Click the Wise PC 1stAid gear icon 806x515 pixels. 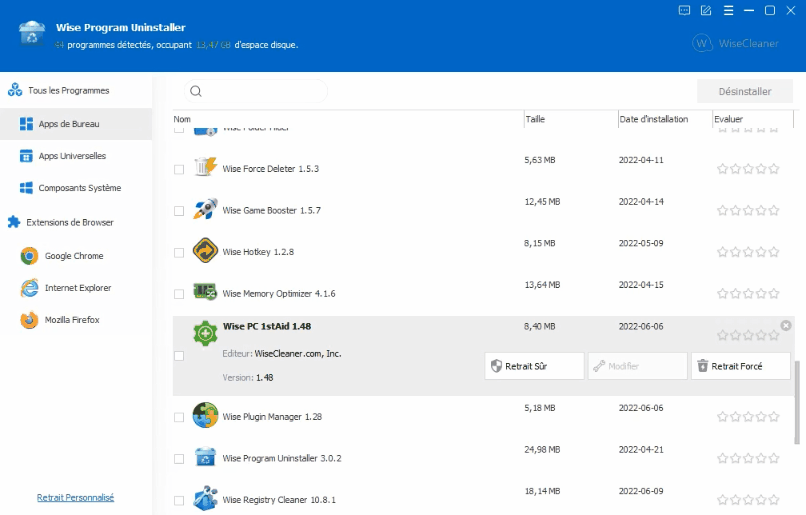tap(205, 333)
